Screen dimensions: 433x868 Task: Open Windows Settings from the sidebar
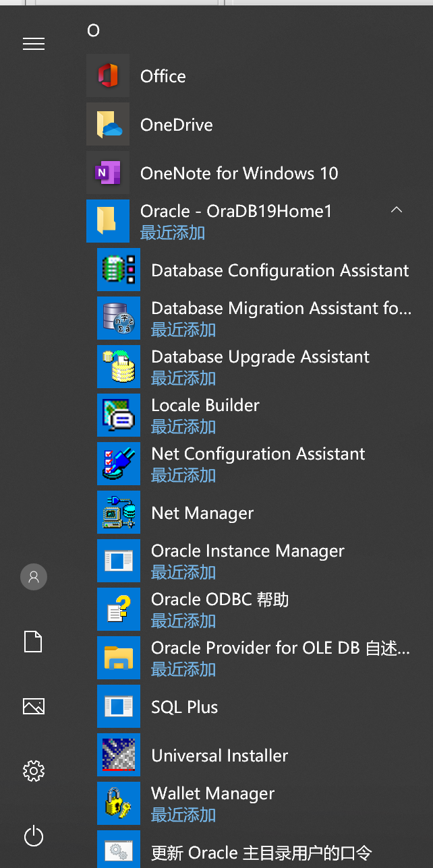34,771
